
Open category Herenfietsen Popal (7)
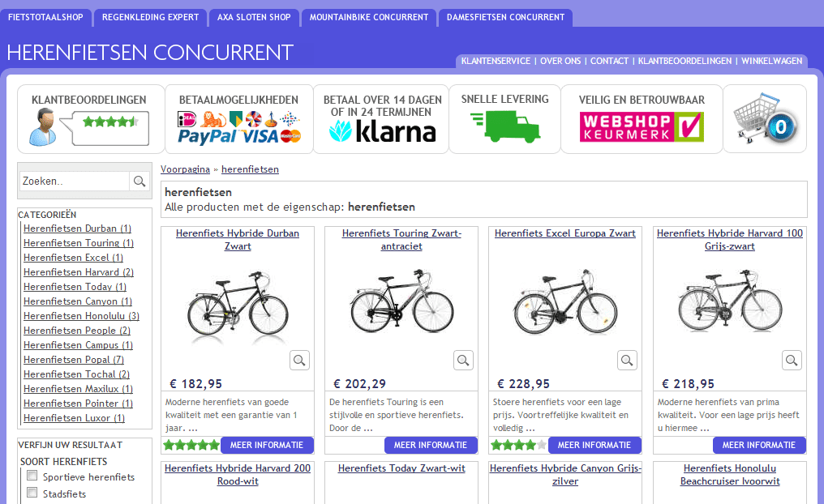(x=74, y=360)
